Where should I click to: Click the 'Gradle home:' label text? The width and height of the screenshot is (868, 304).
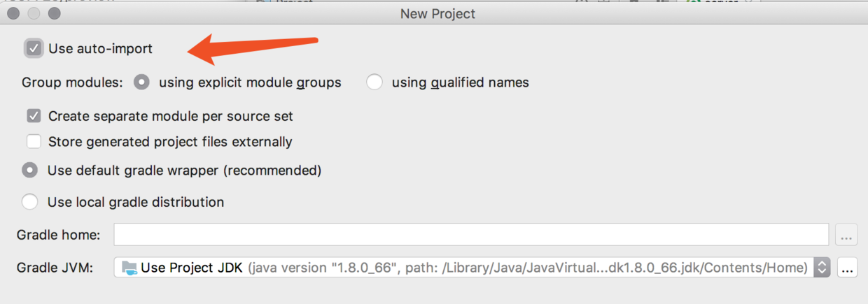58,235
